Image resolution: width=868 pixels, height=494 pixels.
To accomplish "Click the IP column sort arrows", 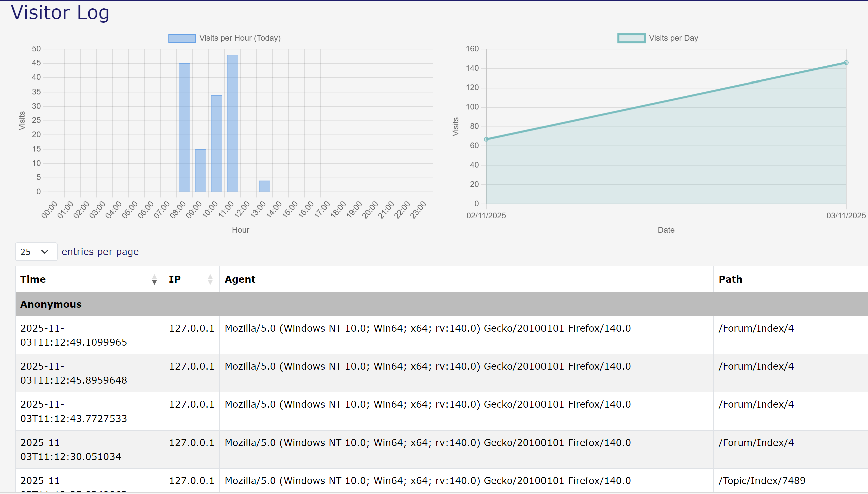I will [x=210, y=279].
